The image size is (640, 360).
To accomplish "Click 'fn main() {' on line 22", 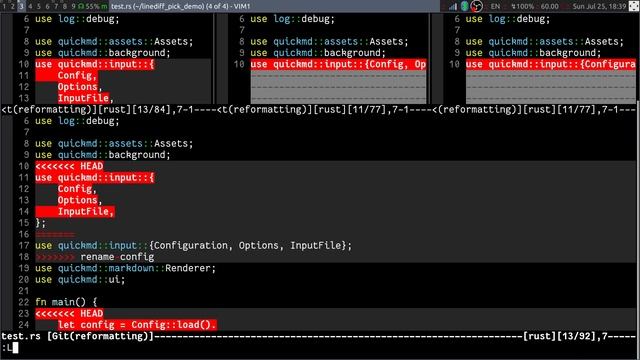I will [x=66, y=302].
